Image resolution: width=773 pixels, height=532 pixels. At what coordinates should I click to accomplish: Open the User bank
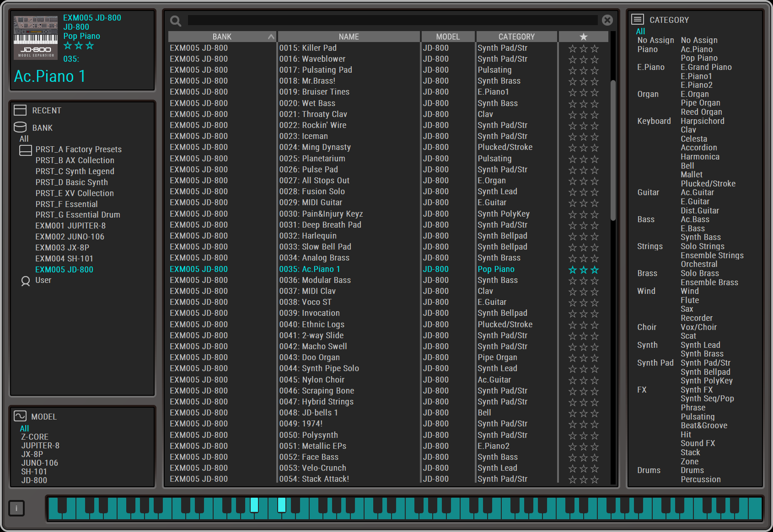click(43, 280)
